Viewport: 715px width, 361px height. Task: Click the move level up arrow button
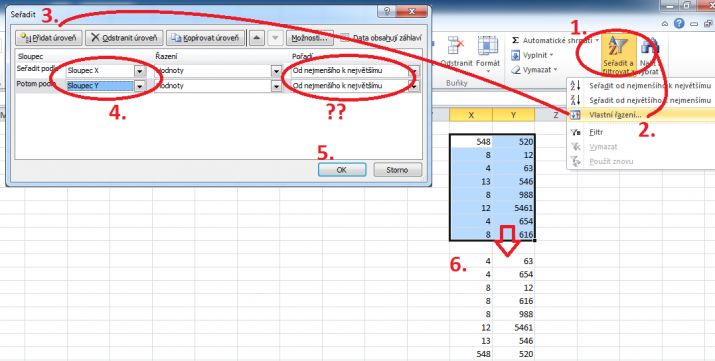257,38
